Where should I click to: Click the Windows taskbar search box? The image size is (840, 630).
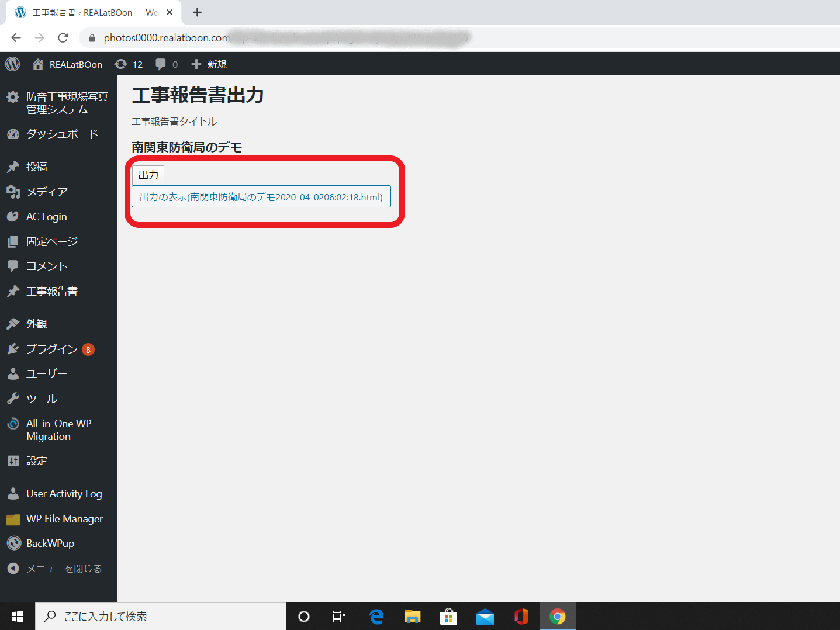[161, 617]
